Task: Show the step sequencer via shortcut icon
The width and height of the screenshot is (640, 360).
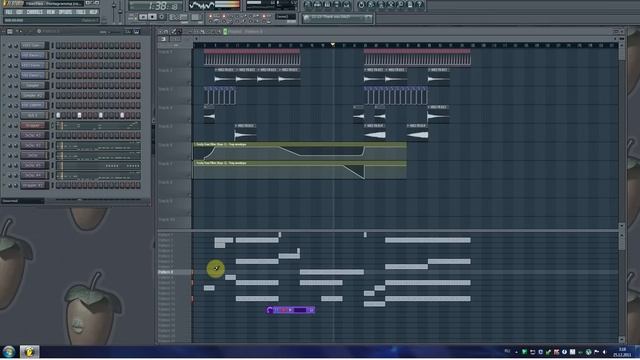Action: 318,5
